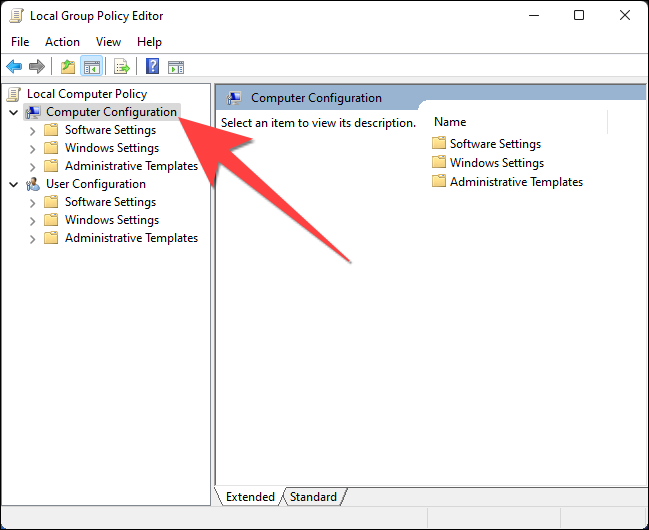Open the Action menu
Screen dimensions: 649x530
(x=62, y=42)
